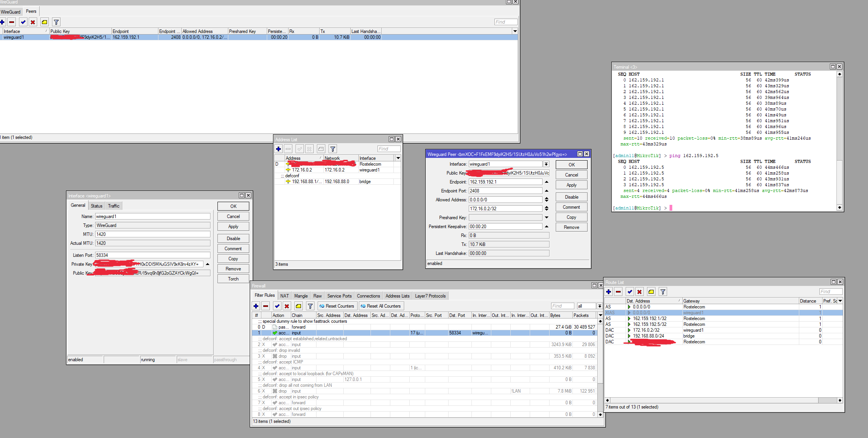Click Endpoint field showing 162.159.192.1
868x438 pixels.
(505, 182)
